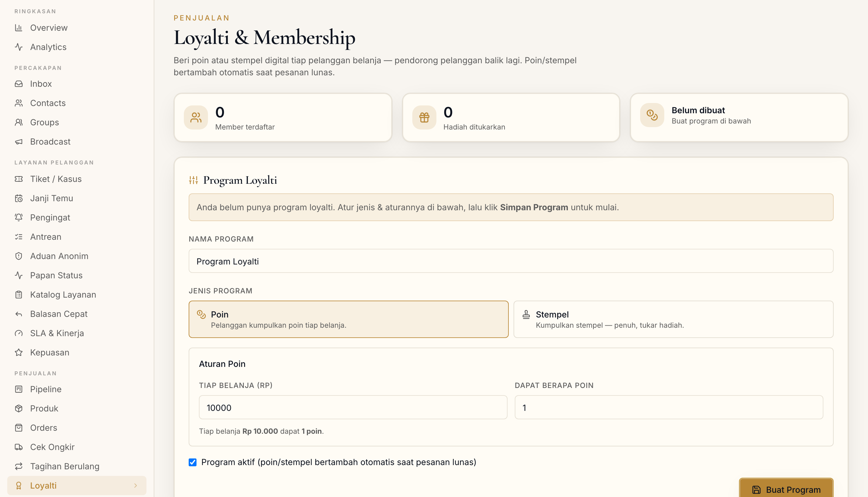Click the Dapat Berapa Poin input
Image resolution: width=868 pixels, height=497 pixels.
pyautogui.click(x=668, y=408)
